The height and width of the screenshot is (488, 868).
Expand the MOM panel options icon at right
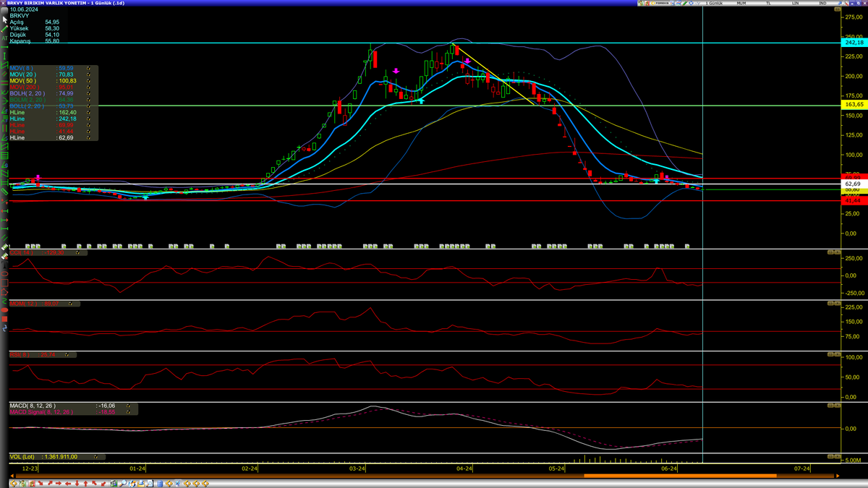click(x=831, y=304)
